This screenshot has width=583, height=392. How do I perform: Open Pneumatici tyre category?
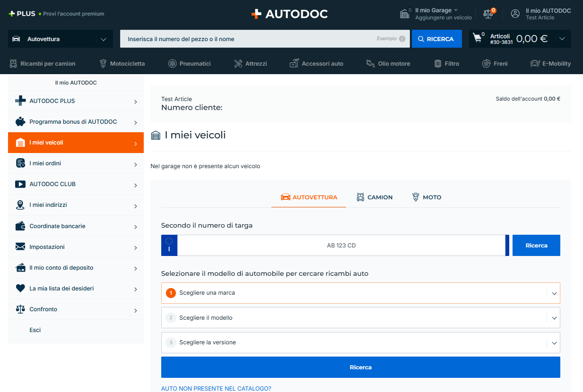point(190,63)
